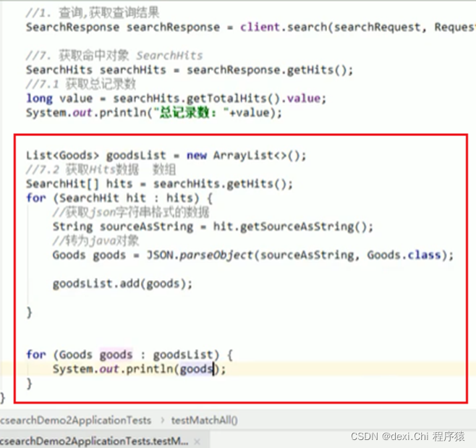The image size is (476, 448).
Task: Click the 'Goods.class' argument
Action: pyautogui.click(x=404, y=255)
